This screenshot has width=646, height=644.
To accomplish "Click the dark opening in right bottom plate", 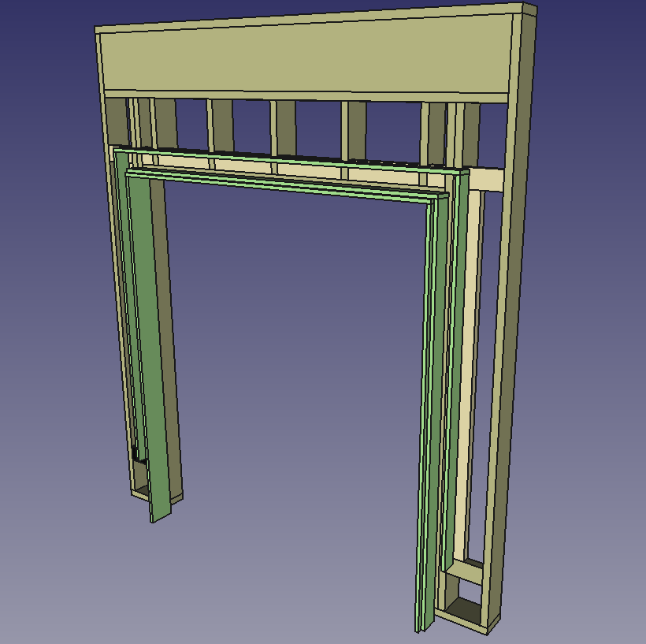I will click(x=465, y=610).
